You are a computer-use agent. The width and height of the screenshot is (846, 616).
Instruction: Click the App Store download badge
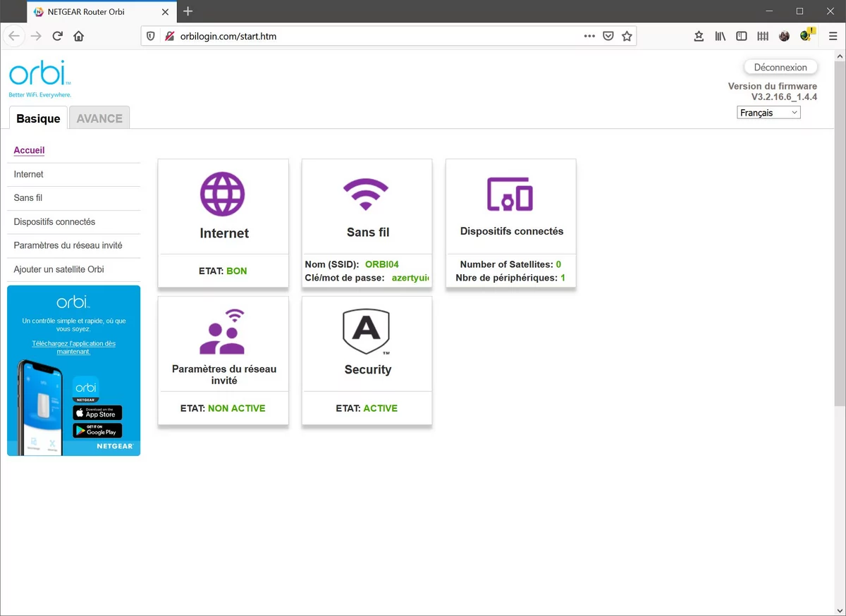[97, 413]
